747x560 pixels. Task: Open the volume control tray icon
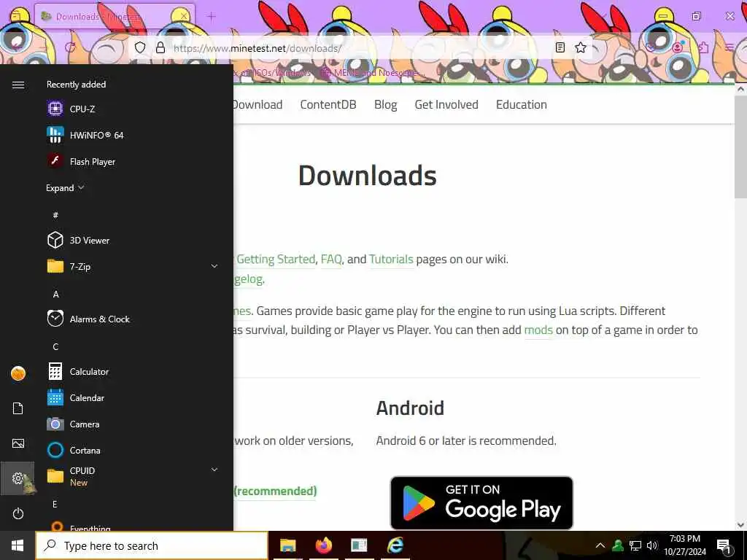pos(651,545)
